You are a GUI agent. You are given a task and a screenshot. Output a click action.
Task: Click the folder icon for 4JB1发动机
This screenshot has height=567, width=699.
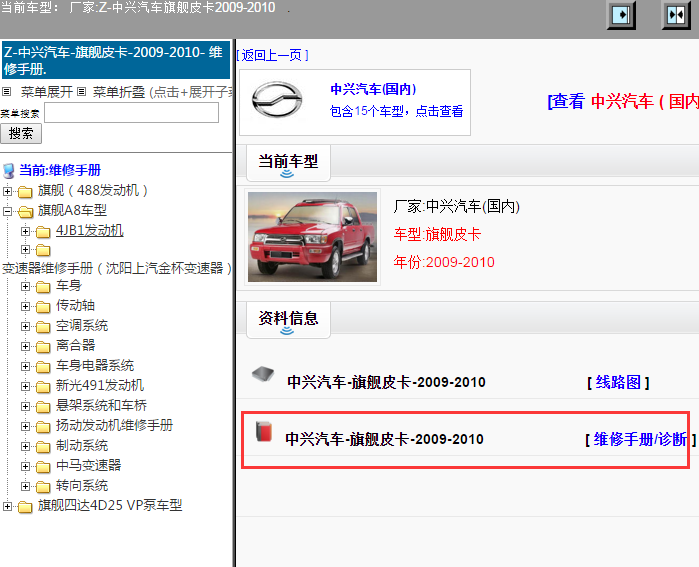click(x=43, y=231)
